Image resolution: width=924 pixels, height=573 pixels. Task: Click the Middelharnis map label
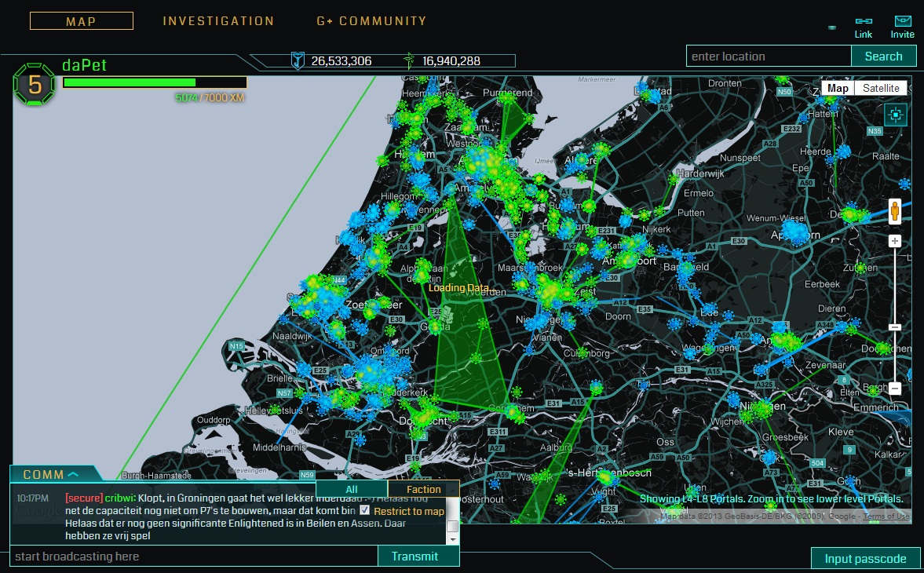point(280,447)
